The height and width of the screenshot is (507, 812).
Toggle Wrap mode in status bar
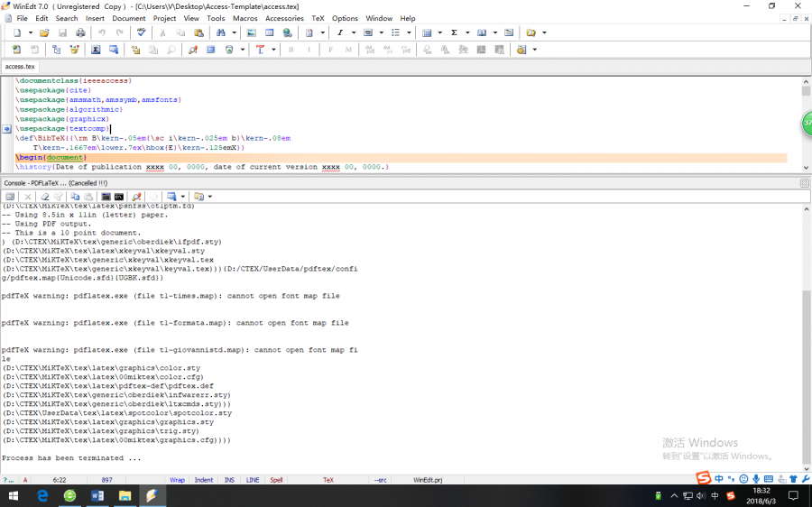tap(177, 480)
